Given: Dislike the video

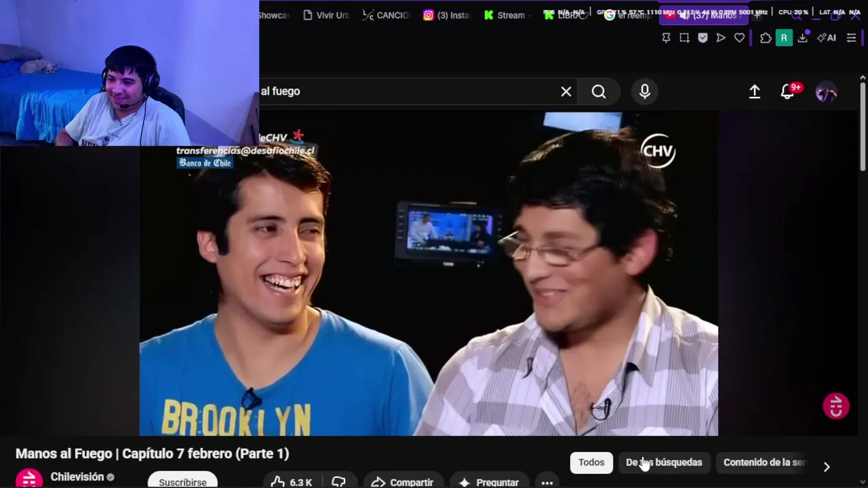Looking at the screenshot, I should pos(339,482).
